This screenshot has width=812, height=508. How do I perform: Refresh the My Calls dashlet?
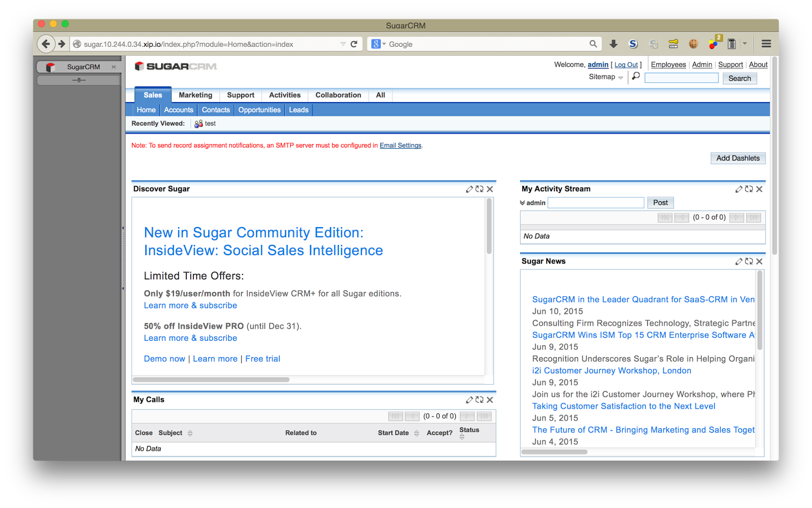point(480,400)
